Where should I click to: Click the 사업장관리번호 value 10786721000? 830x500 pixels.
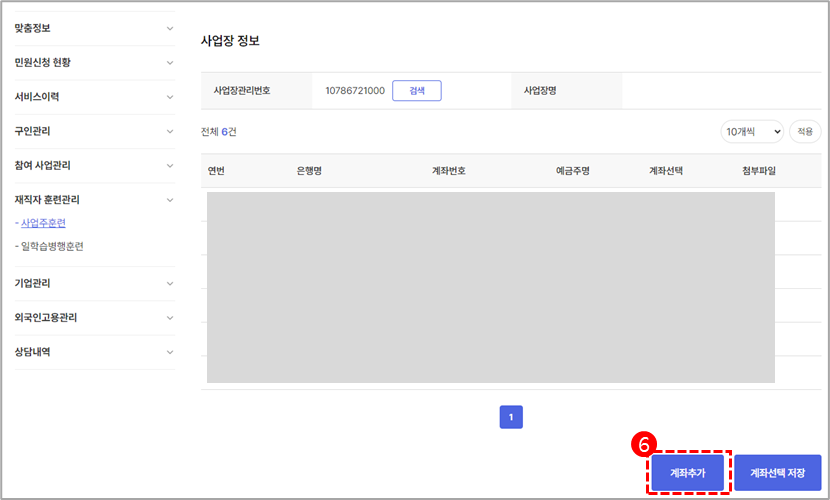(355, 91)
